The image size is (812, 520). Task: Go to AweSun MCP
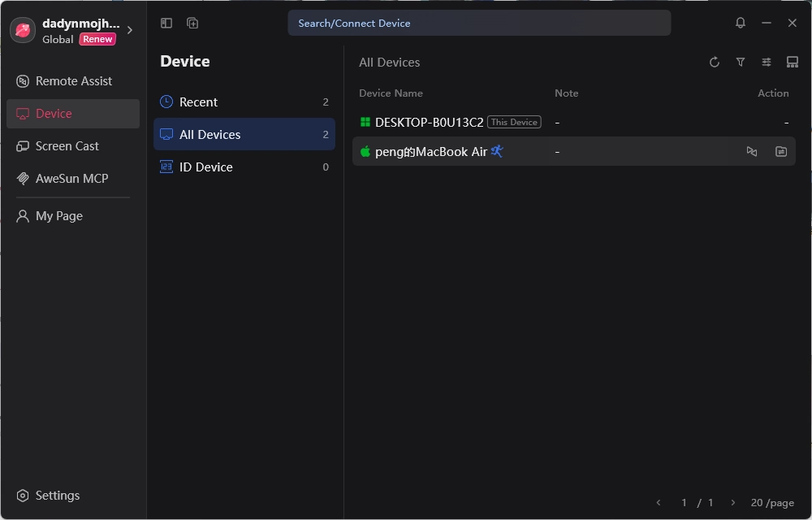pyautogui.click(x=73, y=179)
